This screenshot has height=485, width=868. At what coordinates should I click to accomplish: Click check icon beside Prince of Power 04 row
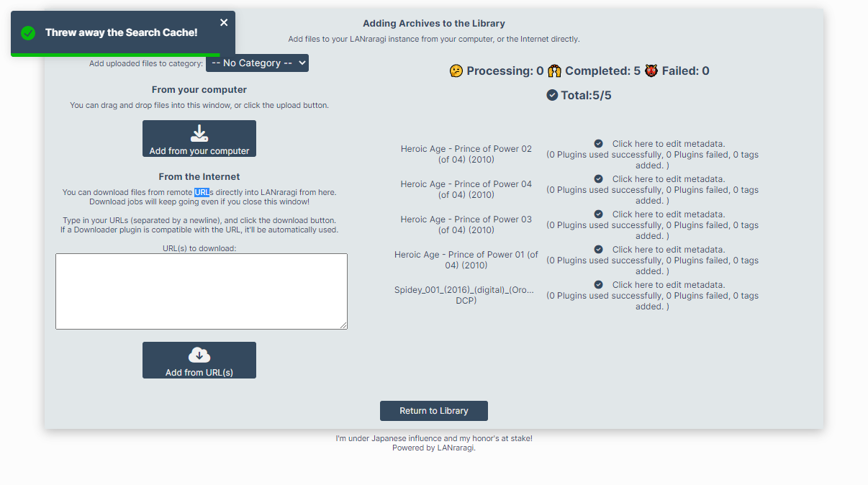tap(599, 179)
